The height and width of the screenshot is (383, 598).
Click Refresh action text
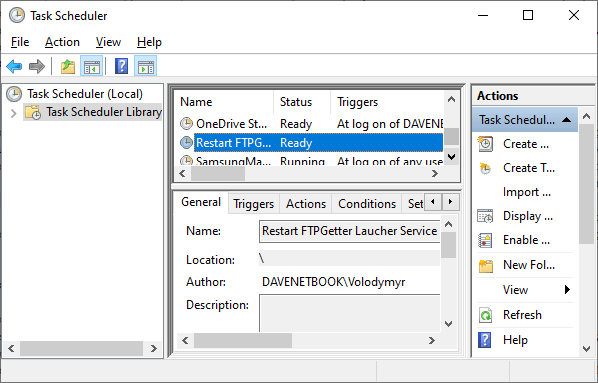(522, 315)
